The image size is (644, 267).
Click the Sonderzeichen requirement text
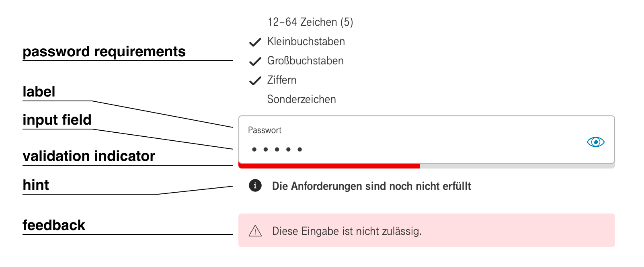[301, 99]
